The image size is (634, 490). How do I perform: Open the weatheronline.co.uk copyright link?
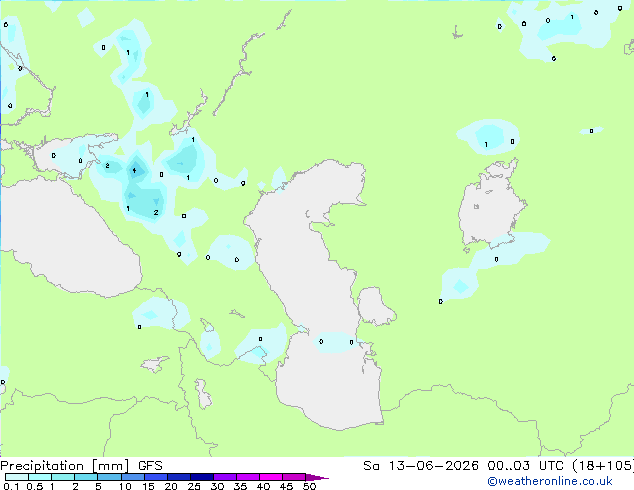point(550,481)
